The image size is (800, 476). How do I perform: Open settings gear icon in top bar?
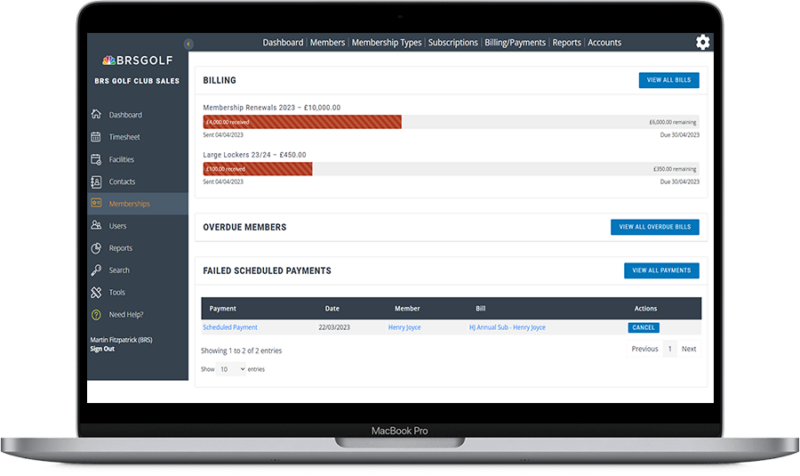click(x=703, y=42)
